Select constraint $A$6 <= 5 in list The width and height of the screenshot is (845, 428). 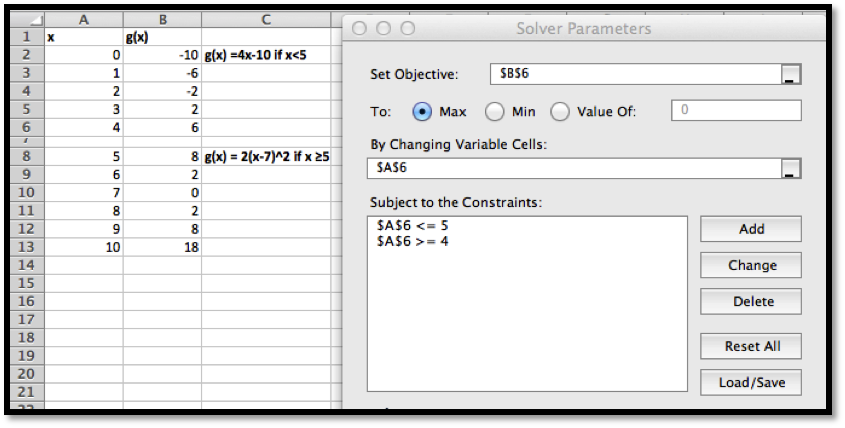pos(413,225)
